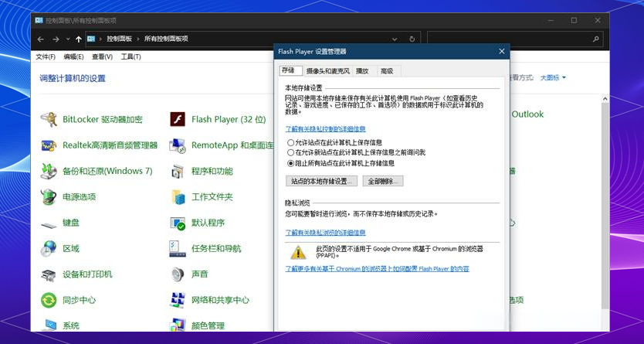Open the 任务栏和导航 icon
Image resolution: width=644 pixels, height=344 pixels.
[x=178, y=249]
